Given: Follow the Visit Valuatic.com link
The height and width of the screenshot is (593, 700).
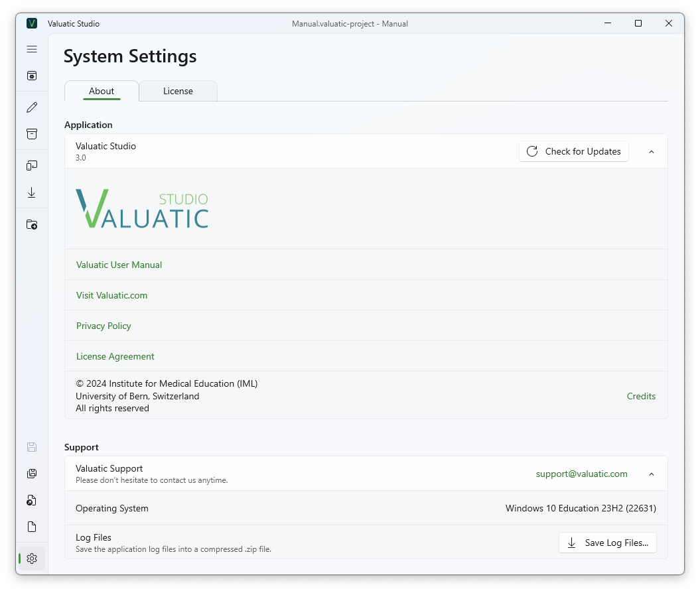Looking at the screenshot, I should click(111, 295).
